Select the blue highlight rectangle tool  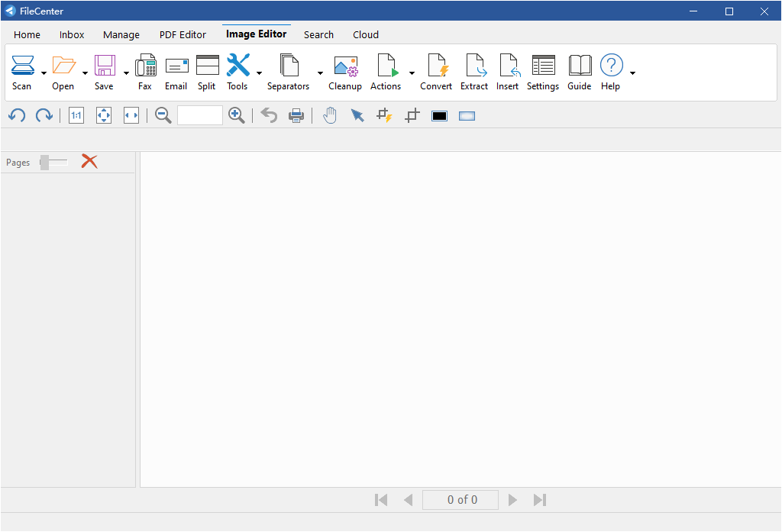click(467, 116)
